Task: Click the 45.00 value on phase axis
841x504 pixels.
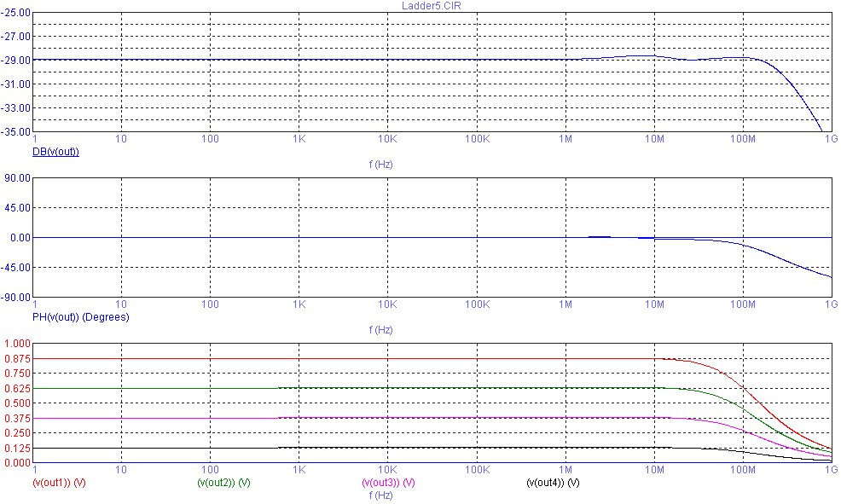Action: click(x=18, y=208)
